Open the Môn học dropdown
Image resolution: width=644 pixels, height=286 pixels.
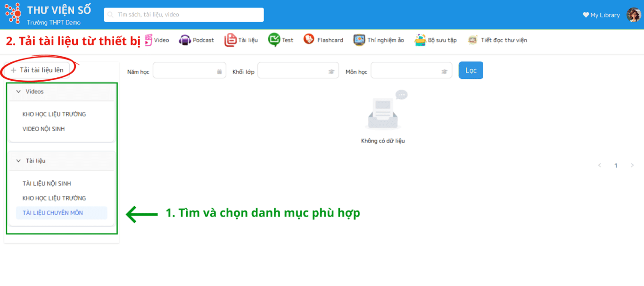[x=411, y=71]
